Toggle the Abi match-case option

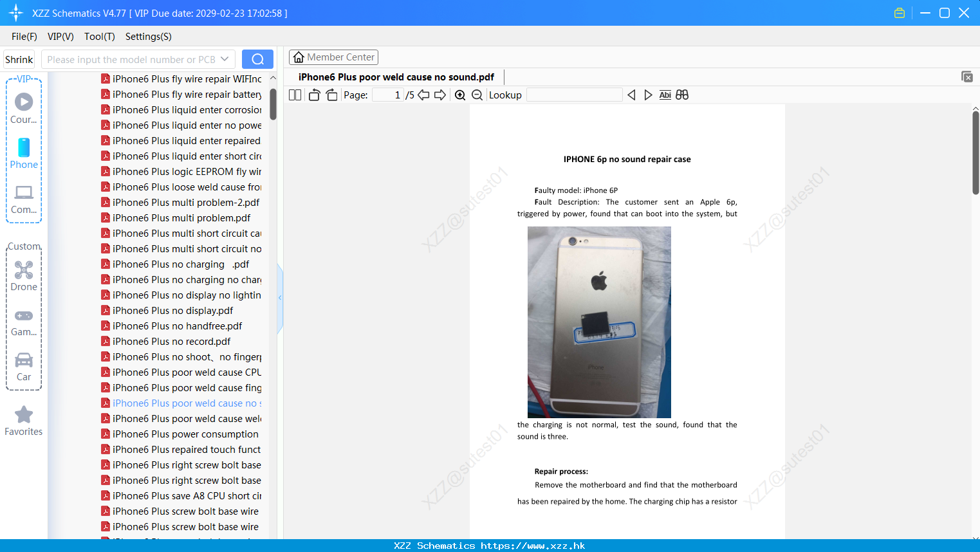click(x=665, y=95)
